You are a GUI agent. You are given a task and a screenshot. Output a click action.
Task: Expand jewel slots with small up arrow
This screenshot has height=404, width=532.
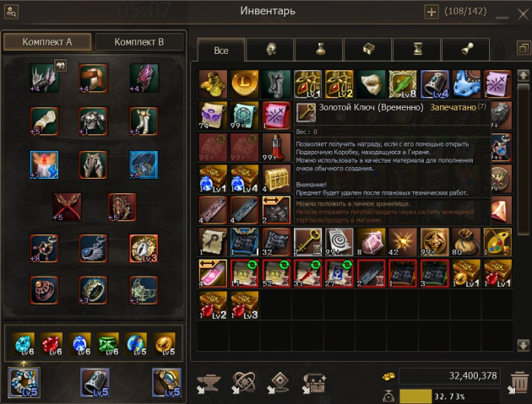[x=24, y=364]
